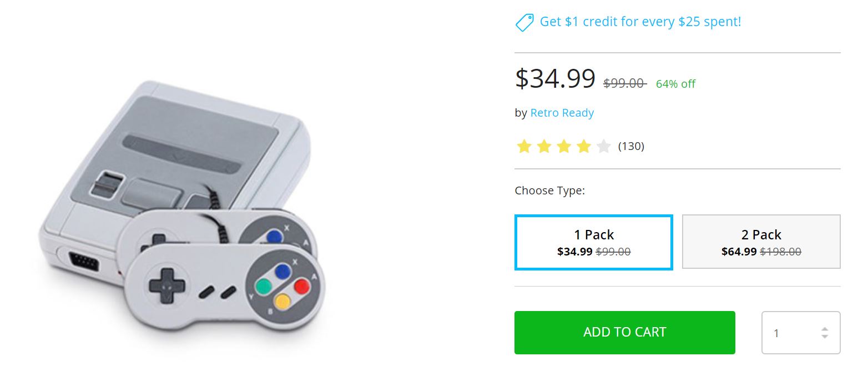Click the price tag icon beside credit offer
This screenshot has height=366, width=868.
pos(524,23)
